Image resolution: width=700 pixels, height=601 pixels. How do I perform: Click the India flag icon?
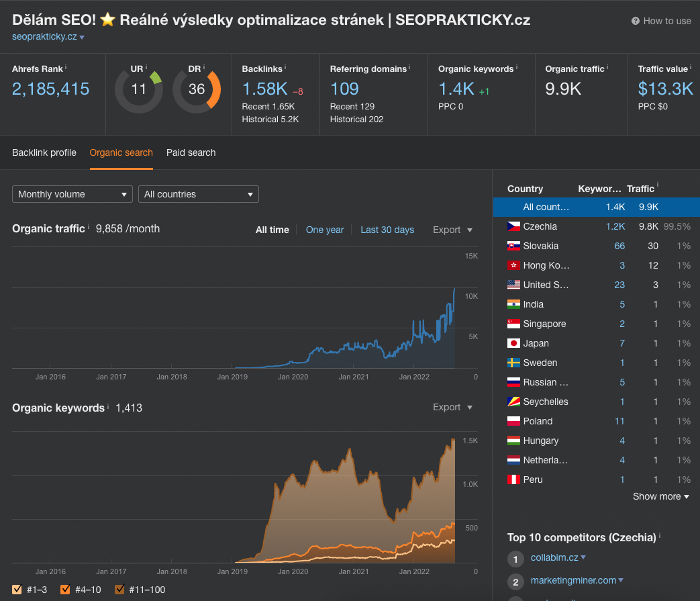pyautogui.click(x=514, y=304)
